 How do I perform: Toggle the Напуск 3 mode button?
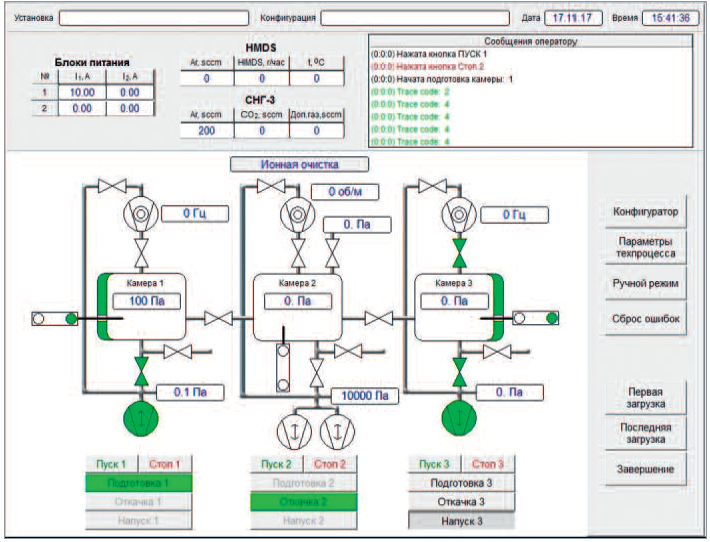[x=461, y=521]
